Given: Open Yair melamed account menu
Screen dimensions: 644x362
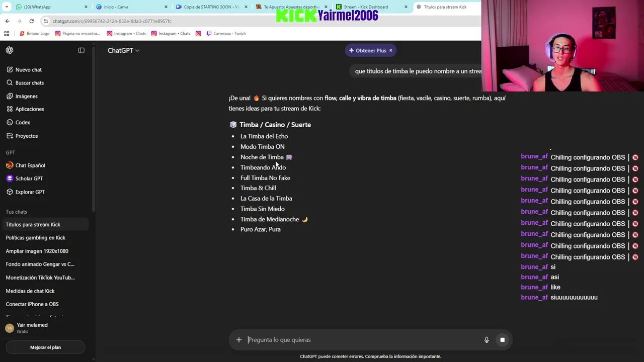Looking at the screenshot, I should (x=45, y=328).
